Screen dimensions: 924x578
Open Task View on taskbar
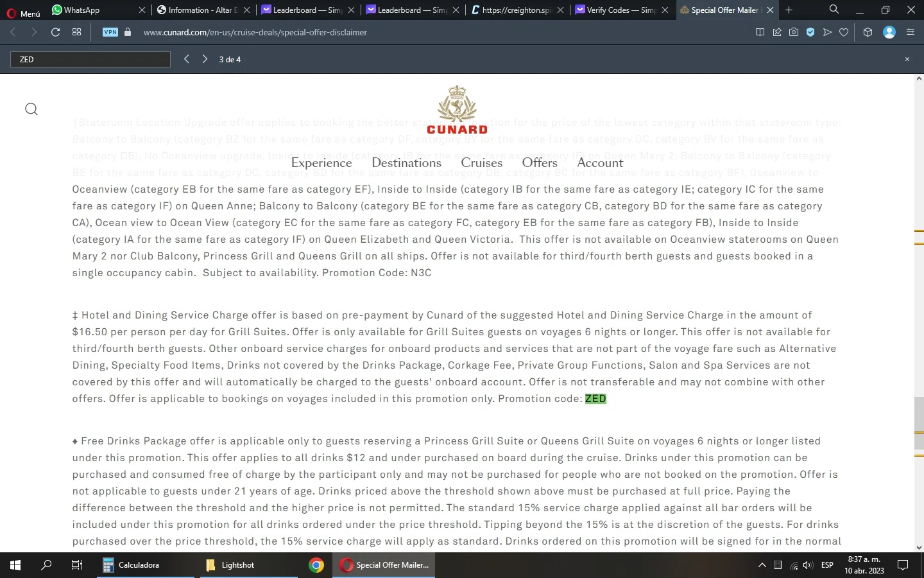(76, 565)
